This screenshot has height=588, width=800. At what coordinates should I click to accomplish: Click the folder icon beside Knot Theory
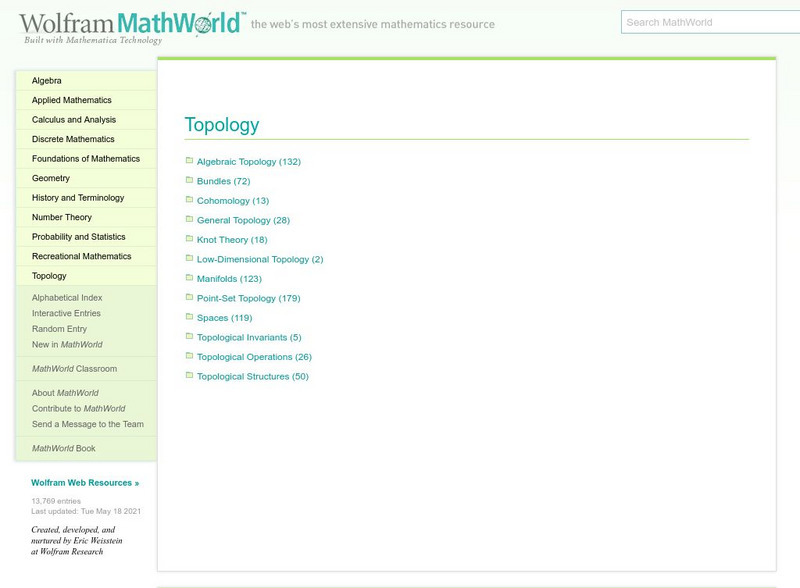(x=189, y=238)
